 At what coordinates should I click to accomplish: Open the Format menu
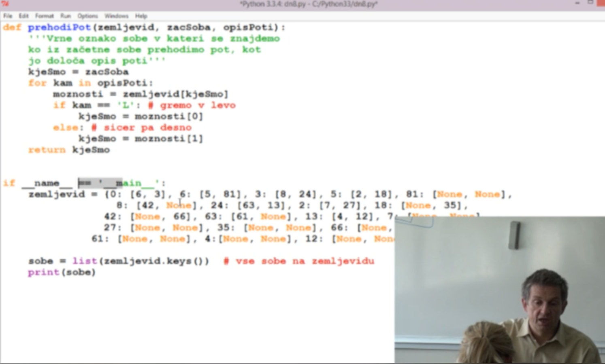pos(44,16)
